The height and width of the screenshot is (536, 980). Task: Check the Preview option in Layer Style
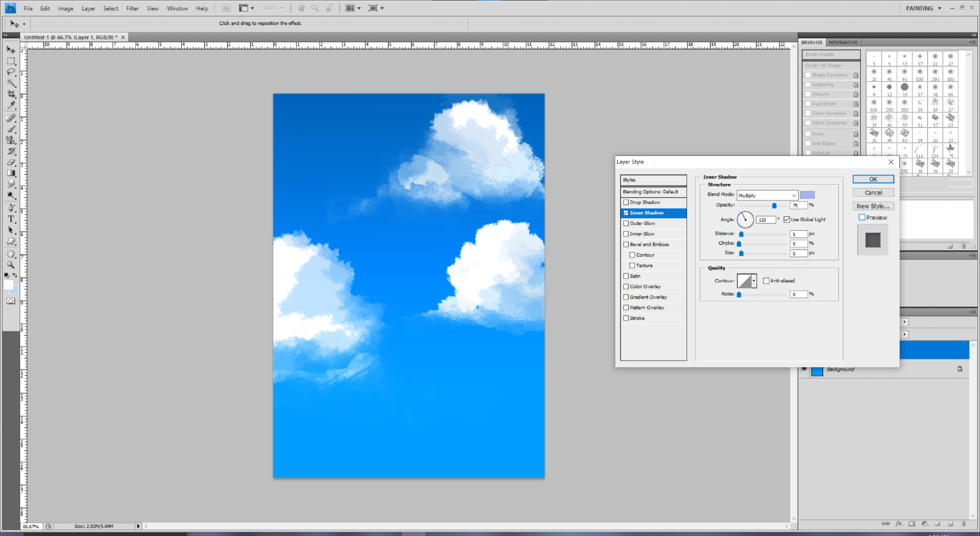862,217
